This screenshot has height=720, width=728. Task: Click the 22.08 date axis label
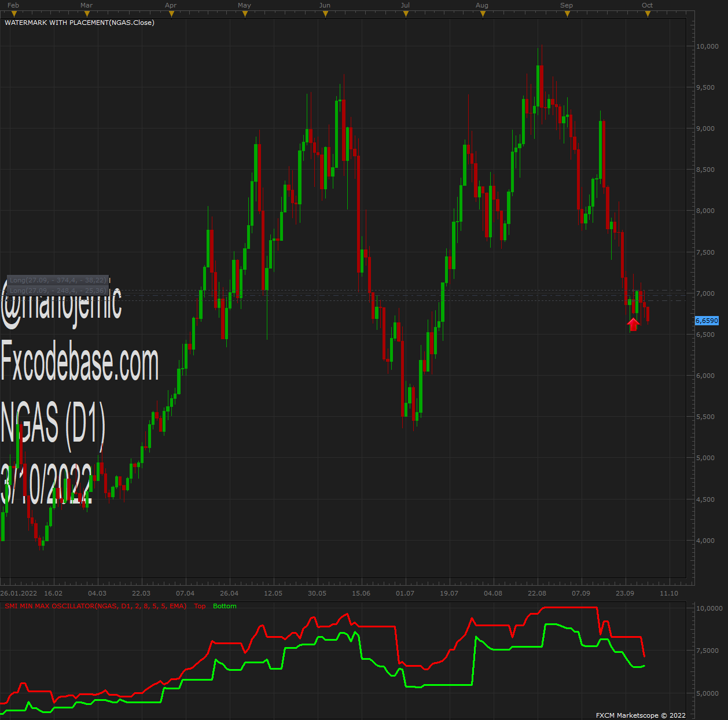537,593
